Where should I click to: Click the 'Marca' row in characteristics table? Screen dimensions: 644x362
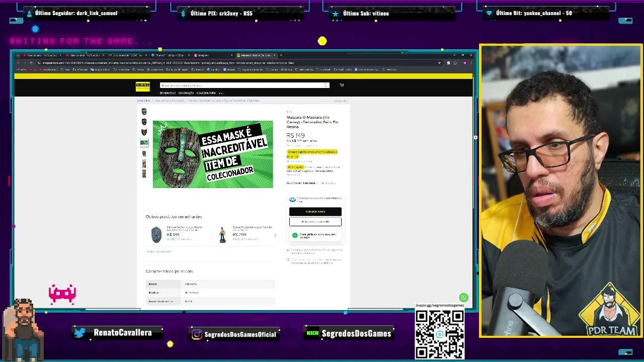(x=210, y=284)
